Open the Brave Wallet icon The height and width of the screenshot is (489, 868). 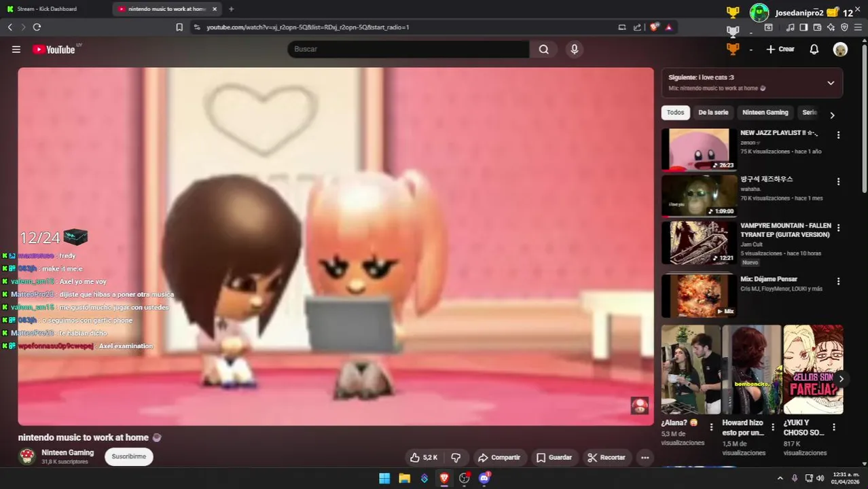click(x=817, y=27)
